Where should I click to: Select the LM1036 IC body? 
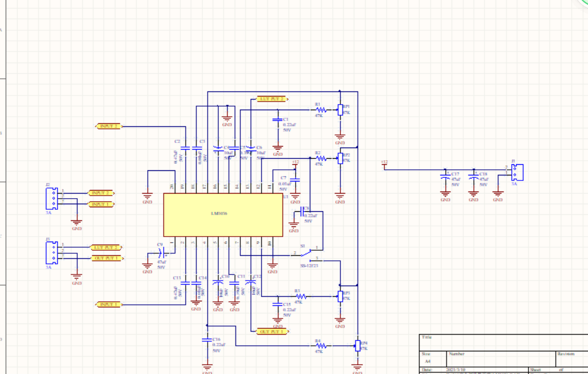[x=223, y=215]
